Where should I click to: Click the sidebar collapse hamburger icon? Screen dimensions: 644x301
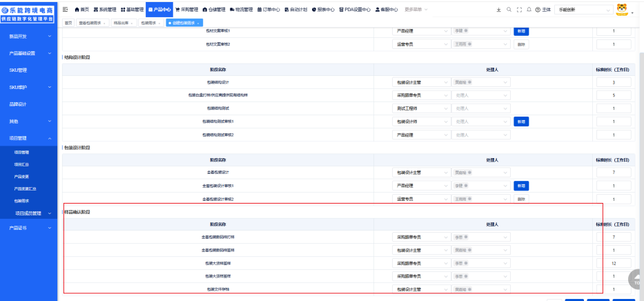65,10
